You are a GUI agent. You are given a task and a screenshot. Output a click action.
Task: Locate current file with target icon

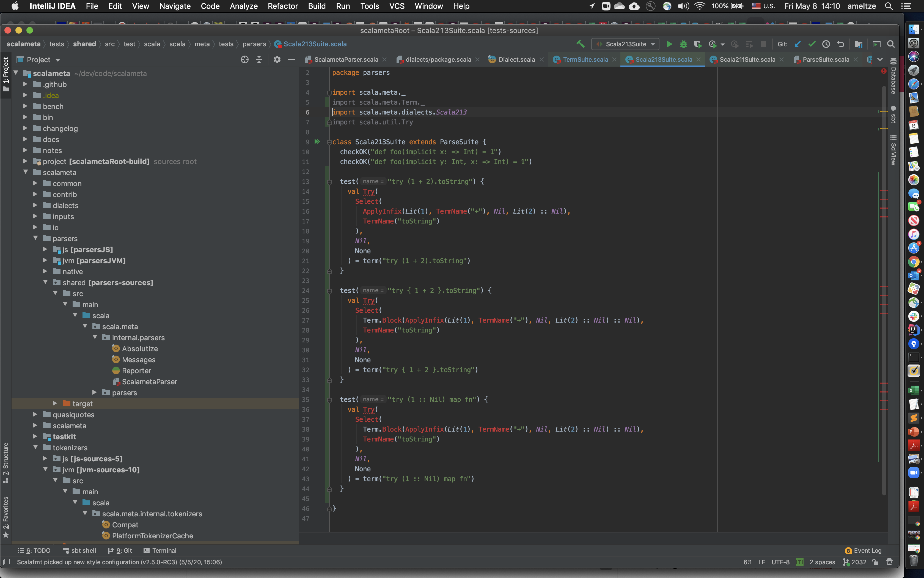[x=245, y=60]
